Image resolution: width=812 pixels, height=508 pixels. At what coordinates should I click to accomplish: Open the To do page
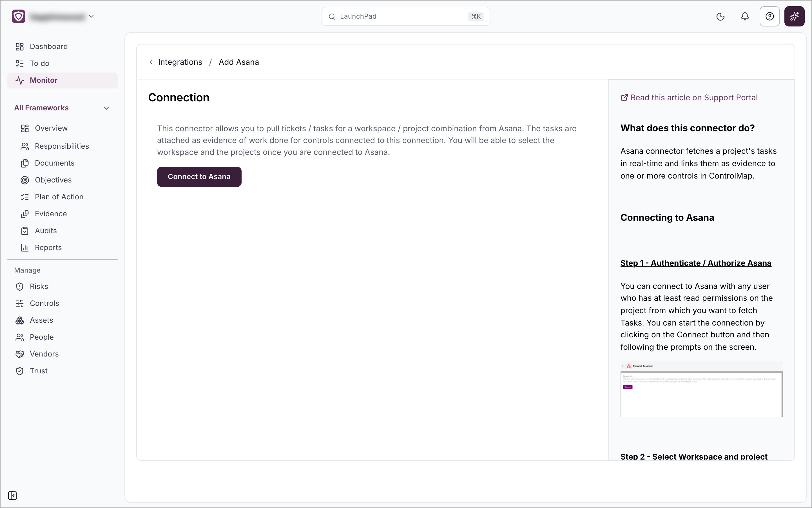(63, 63)
